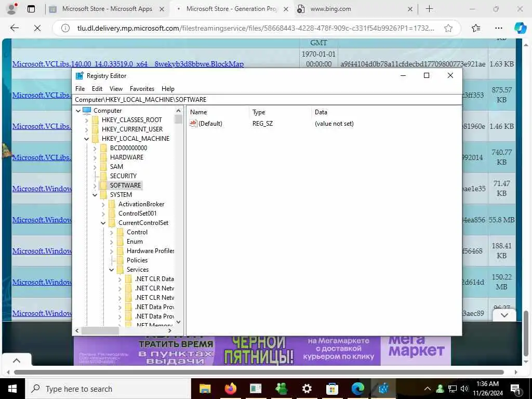Select the Control key under CurrentControlSet
The image size is (532, 399).
pyautogui.click(x=137, y=232)
